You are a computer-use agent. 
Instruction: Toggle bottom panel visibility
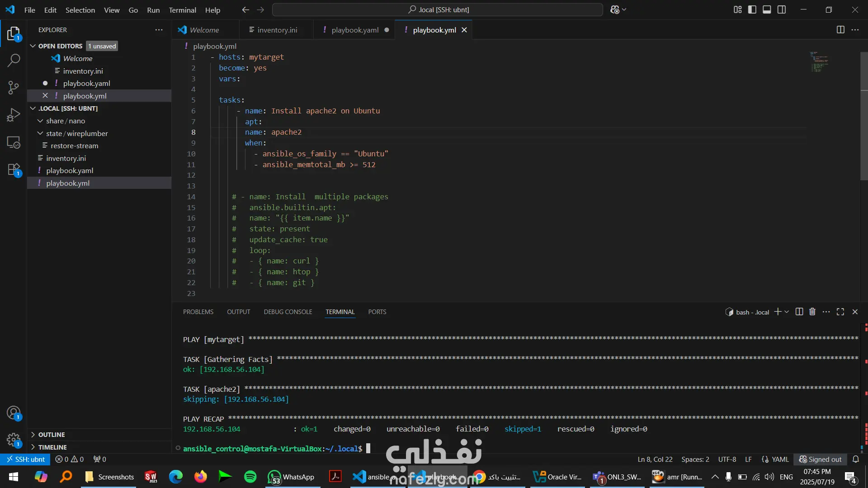(767, 9)
